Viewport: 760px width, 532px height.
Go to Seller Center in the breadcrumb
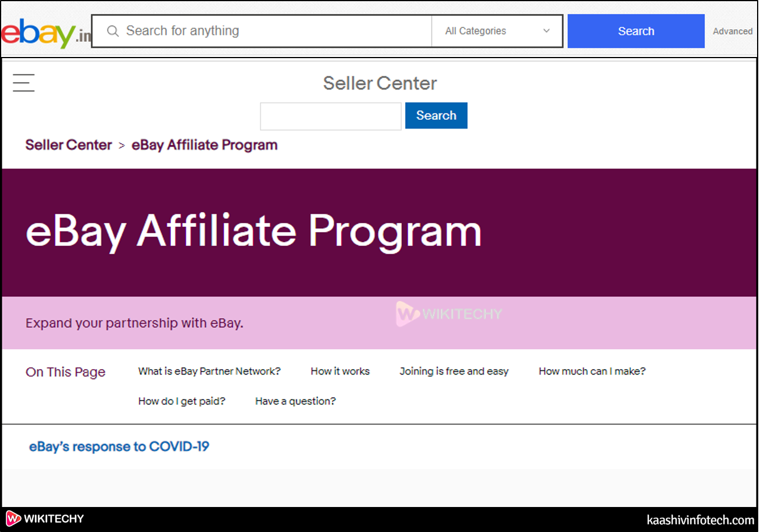(x=69, y=145)
